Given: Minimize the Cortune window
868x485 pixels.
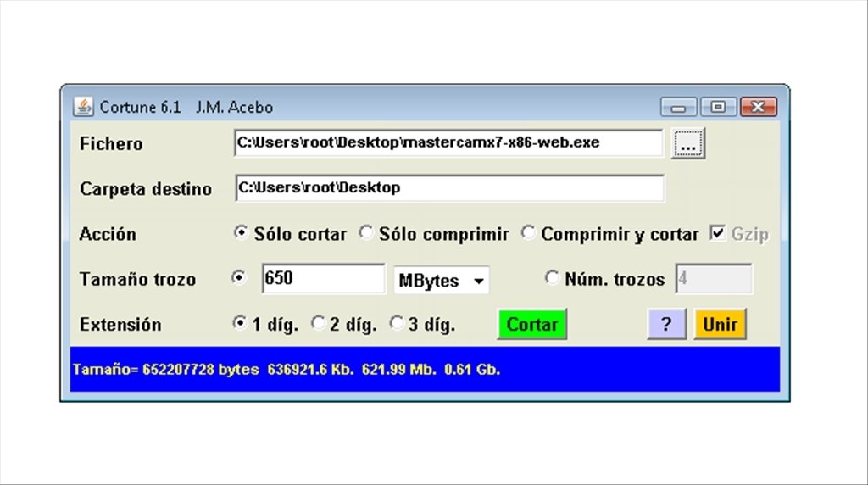Looking at the screenshot, I should tap(679, 107).
